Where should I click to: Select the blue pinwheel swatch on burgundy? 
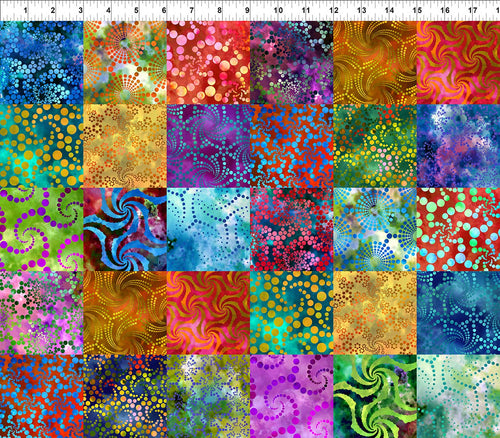coord(125,229)
